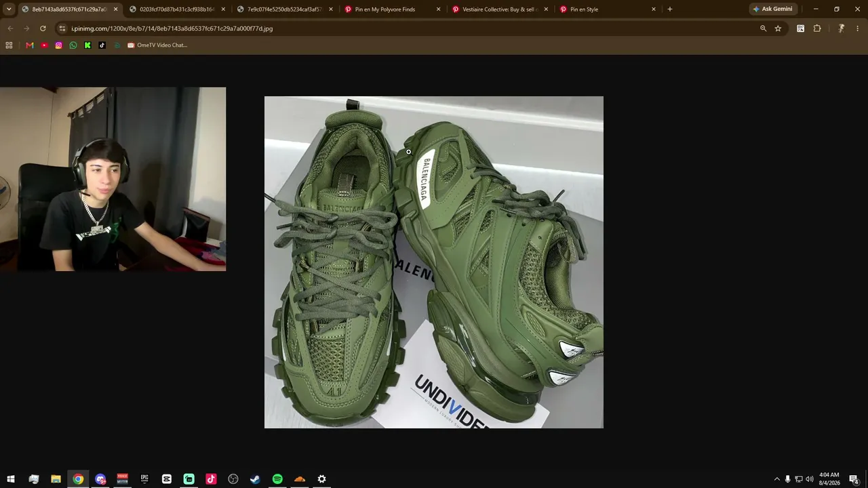Open the TikTok bookmark
The image size is (868, 488).
pyautogui.click(x=102, y=45)
